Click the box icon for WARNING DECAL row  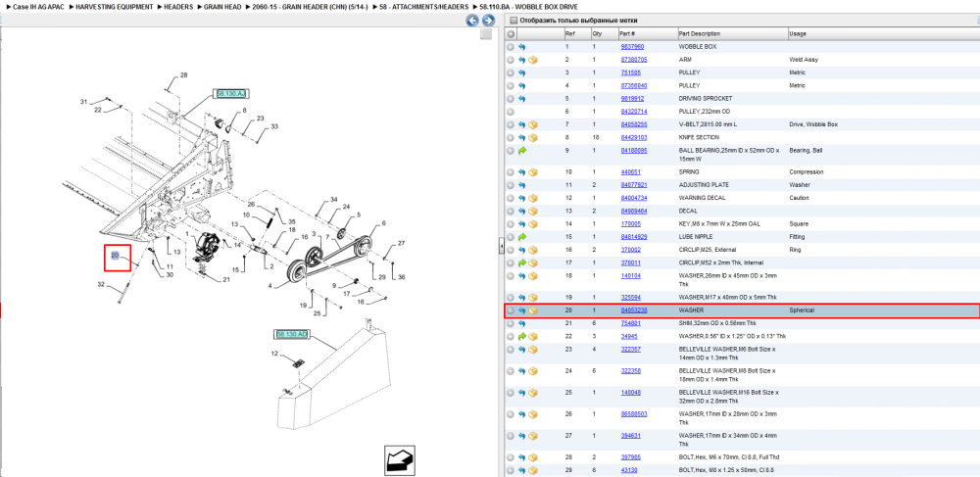point(533,198)
